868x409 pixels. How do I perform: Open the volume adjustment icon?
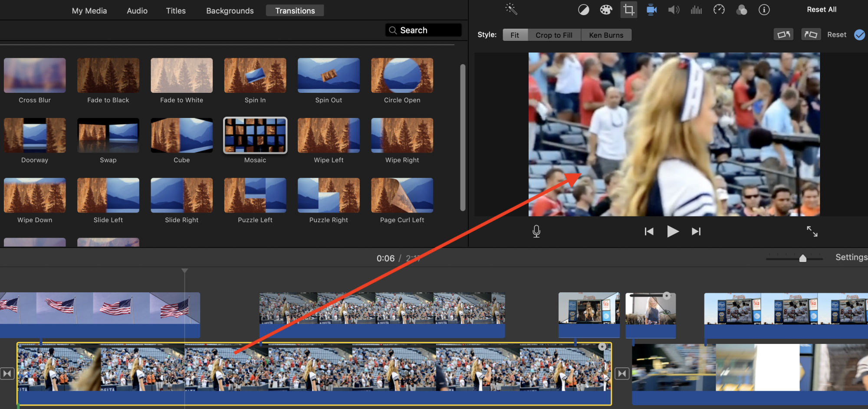(674, 10)
